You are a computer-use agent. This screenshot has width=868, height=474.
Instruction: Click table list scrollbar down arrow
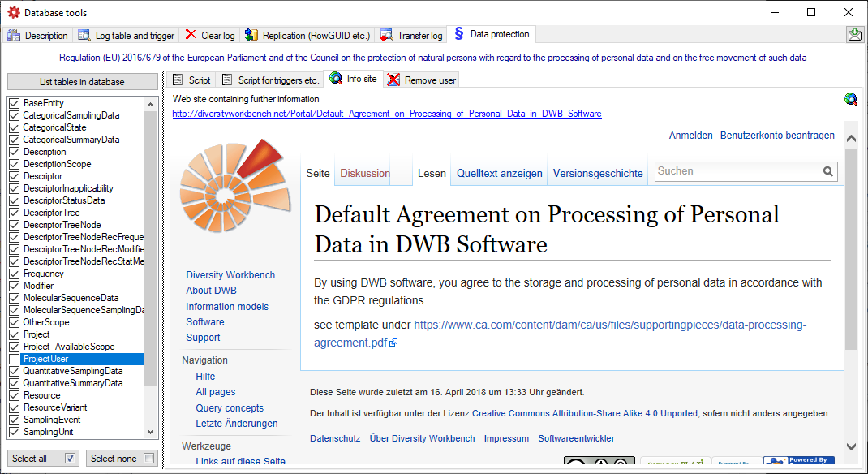151,432
